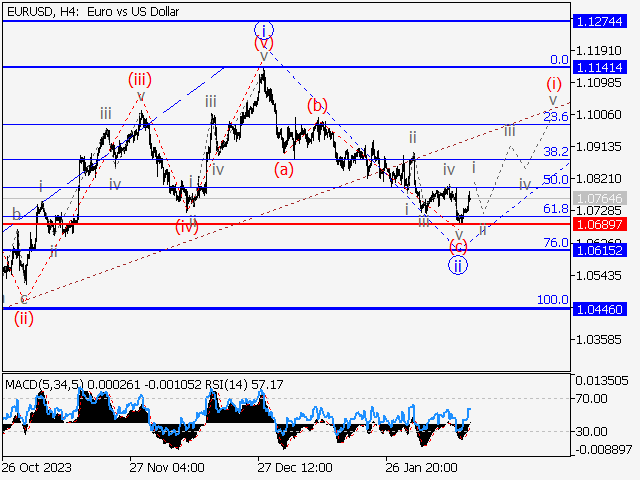
Task: Click the circled blue wave ii label
Action: pos(457,265)
